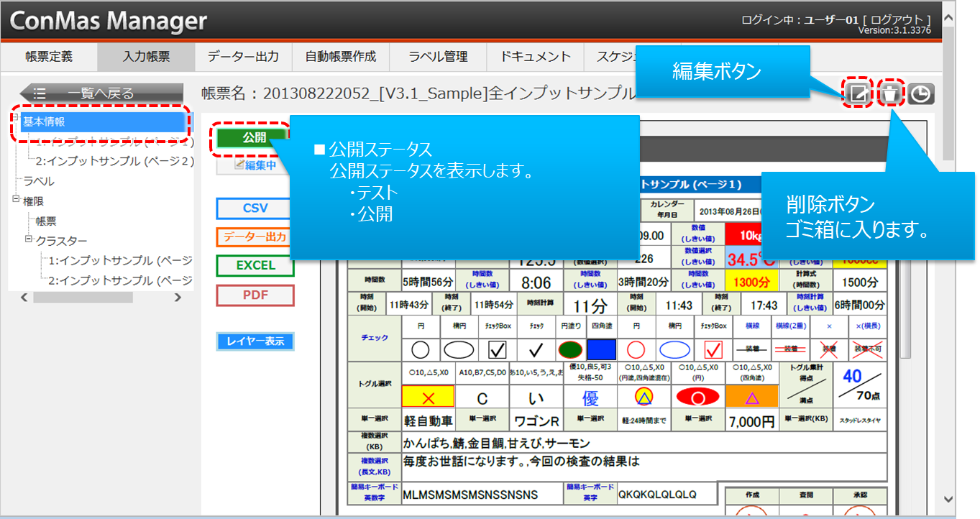Screen dimensions: 980x519
Task: Click the red checked checkbox in the form
Action: point(713,349)
